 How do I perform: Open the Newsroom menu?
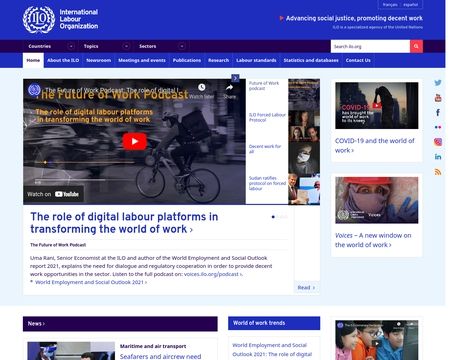pyautogui.click(x=99, y=60)
